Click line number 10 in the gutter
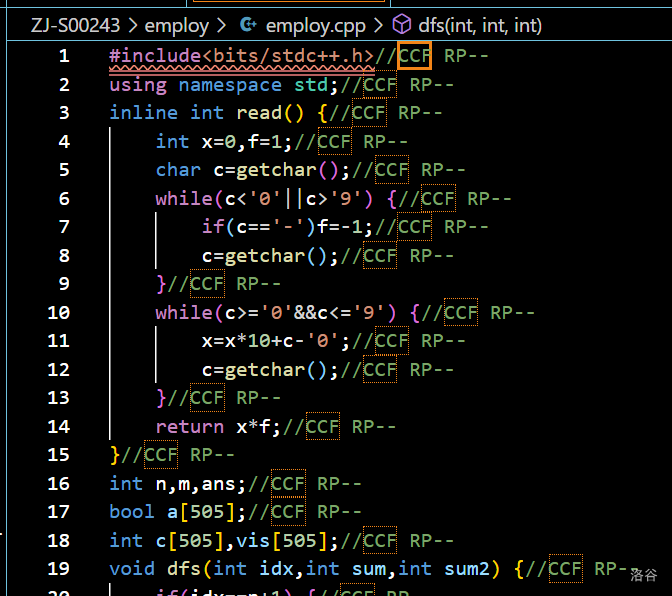 [59, 313]
